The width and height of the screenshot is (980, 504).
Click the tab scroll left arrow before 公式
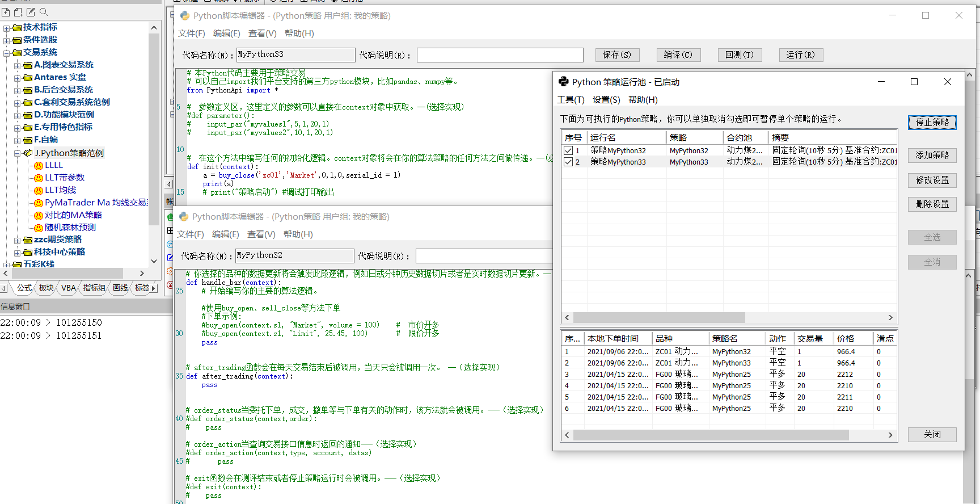coord(4,288)
